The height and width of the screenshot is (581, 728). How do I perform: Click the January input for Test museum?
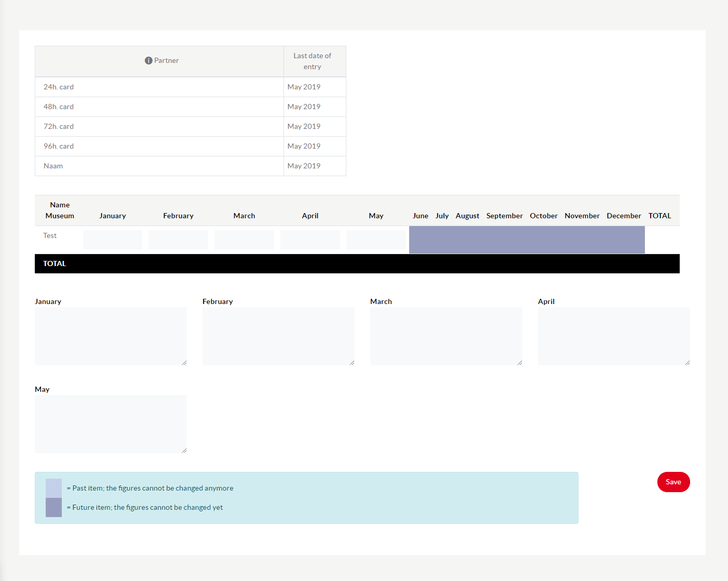point(113,240)
